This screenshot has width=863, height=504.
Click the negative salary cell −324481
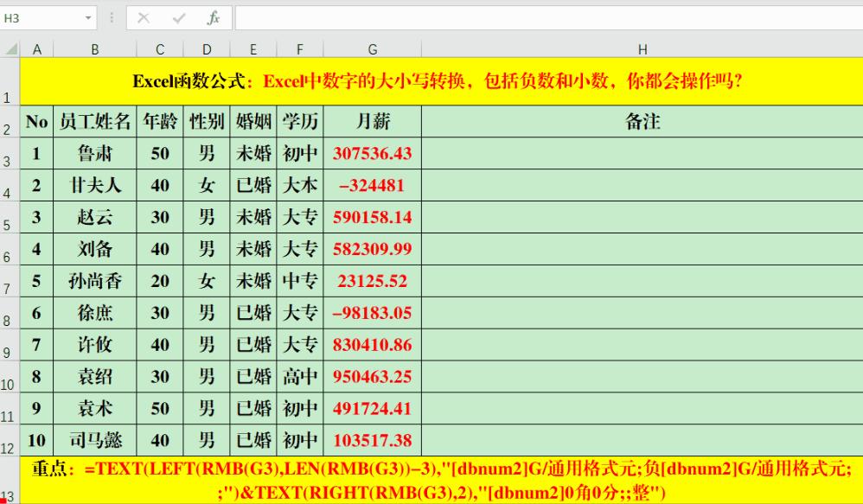click(x=373, y=185)
